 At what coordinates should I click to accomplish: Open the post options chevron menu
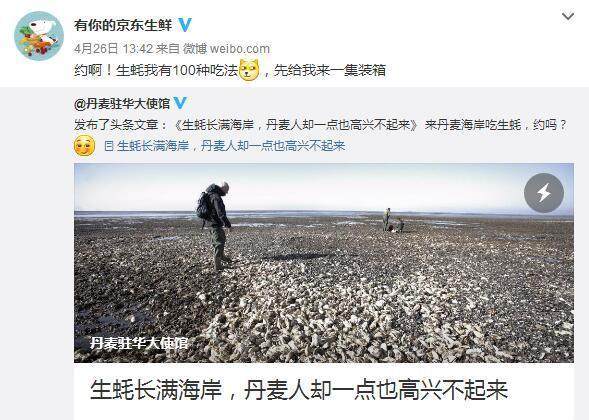568,17
